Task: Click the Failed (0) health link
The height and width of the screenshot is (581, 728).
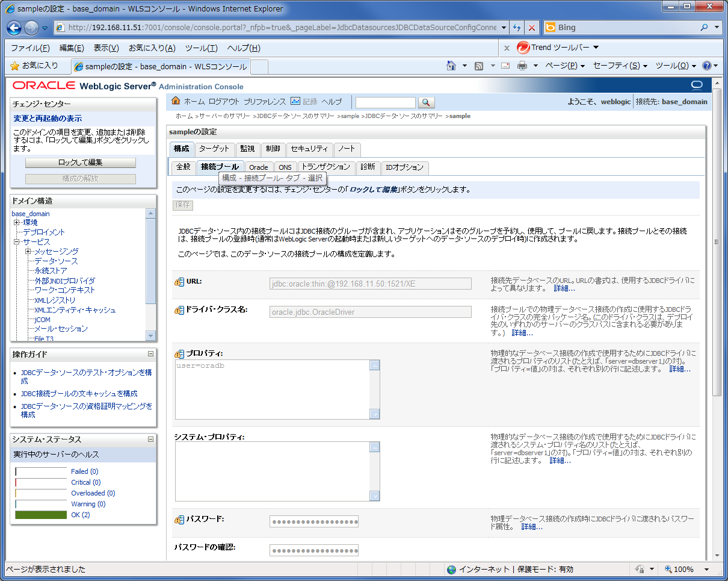Action: [x=85, y=471]
